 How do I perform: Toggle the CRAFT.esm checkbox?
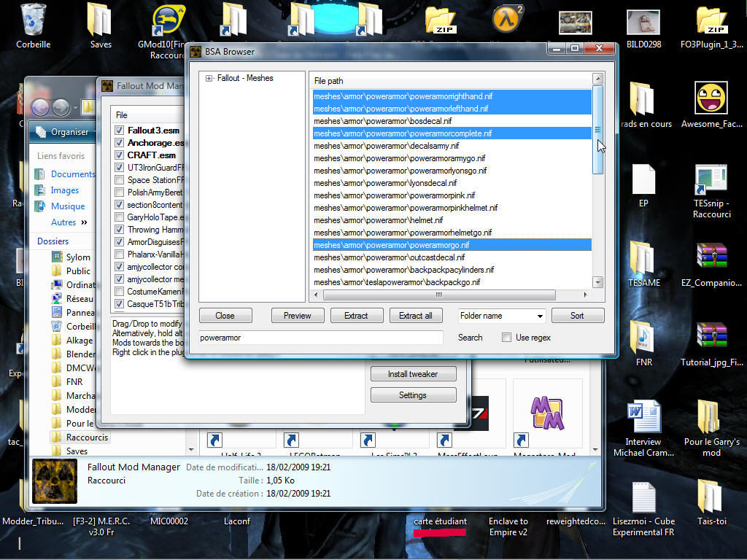tap(119, 155)
